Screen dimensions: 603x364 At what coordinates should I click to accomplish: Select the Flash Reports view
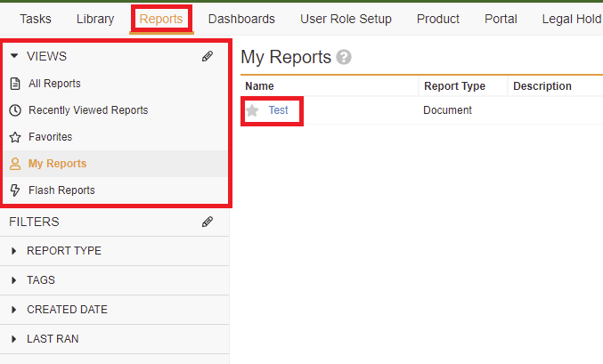click(x=61, y=190)
